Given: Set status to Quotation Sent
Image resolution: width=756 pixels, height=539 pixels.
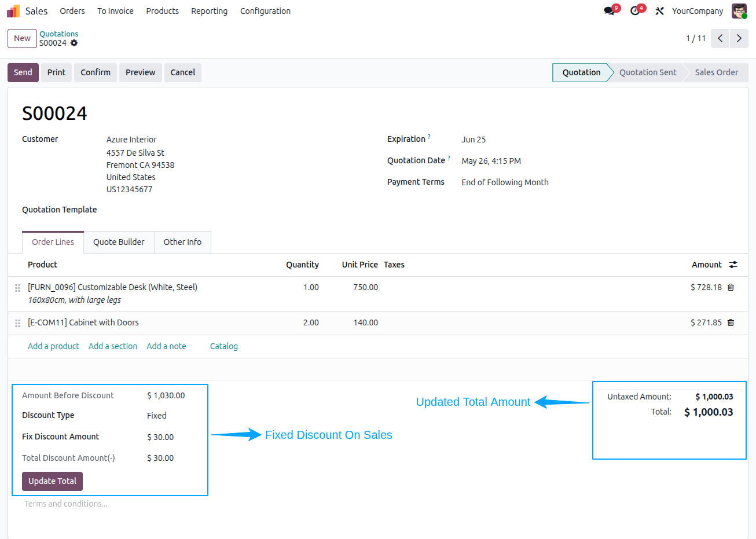Looking at the screenshot, I should click(647, 72).
